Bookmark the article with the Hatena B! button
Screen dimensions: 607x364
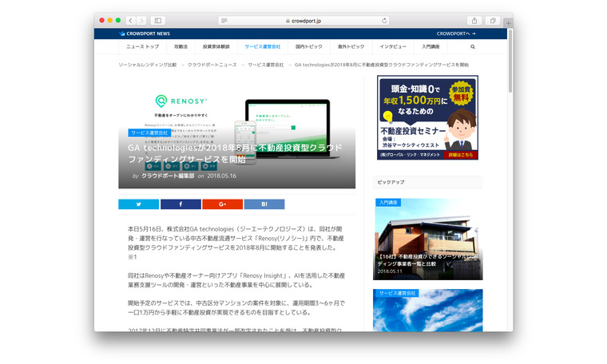pyautogui.click(x=264, y=204)
